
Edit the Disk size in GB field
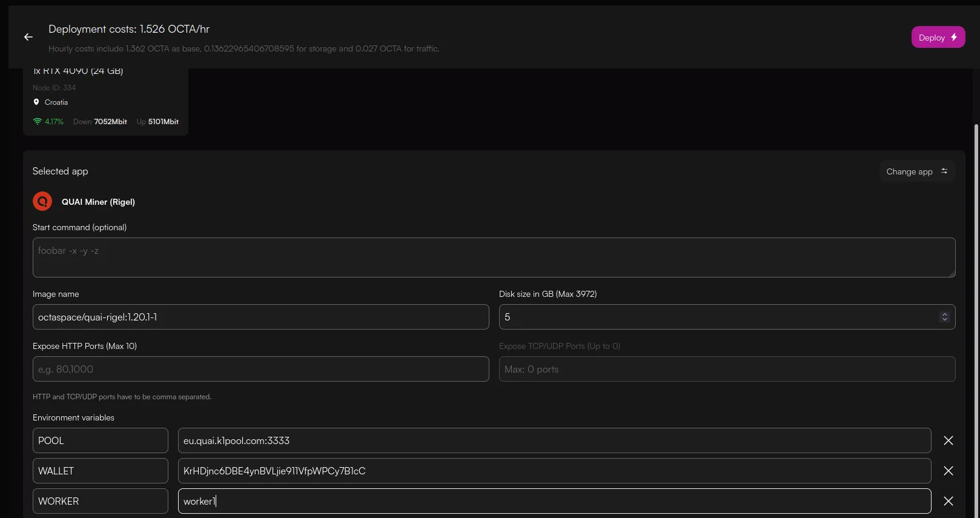727,317
